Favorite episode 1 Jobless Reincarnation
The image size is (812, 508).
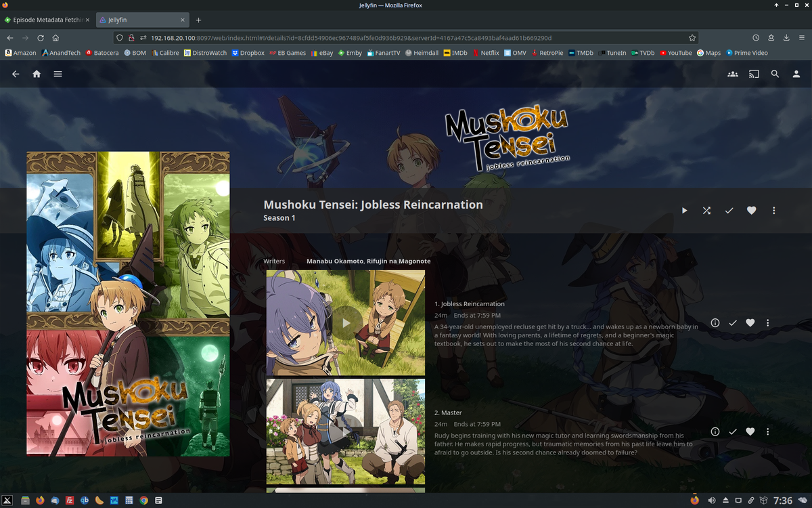(750, 323)
